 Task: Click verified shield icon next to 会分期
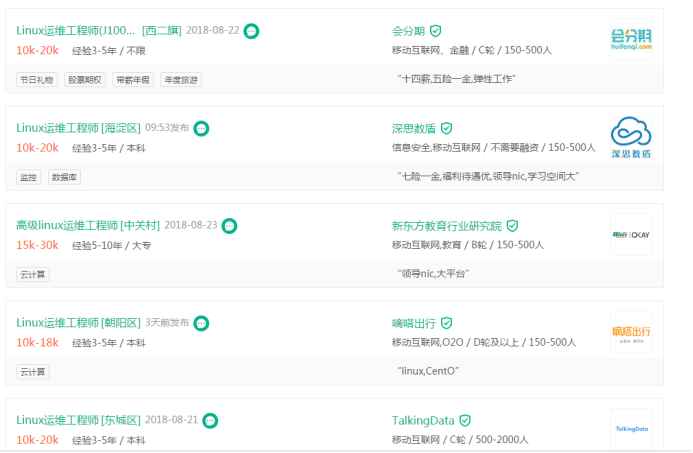point(435,31)
